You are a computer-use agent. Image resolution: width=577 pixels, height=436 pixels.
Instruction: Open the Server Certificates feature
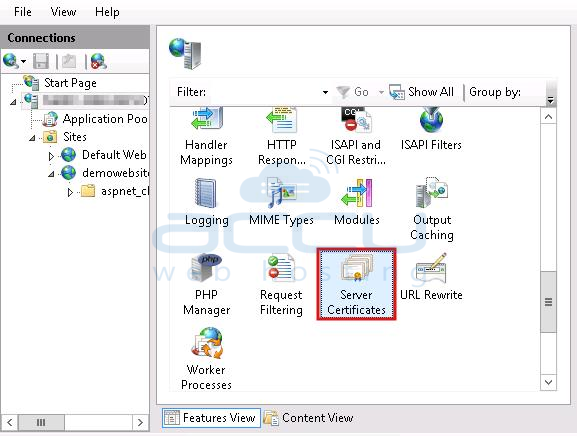356,284
